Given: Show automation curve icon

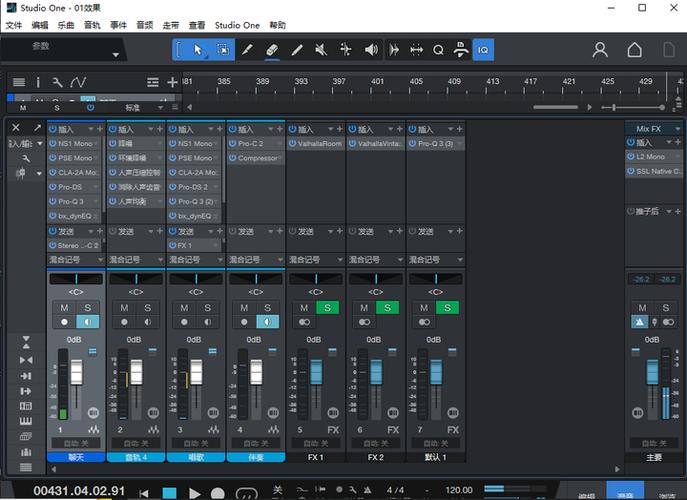Looking at the screenshot, I should tap(78, 82).
